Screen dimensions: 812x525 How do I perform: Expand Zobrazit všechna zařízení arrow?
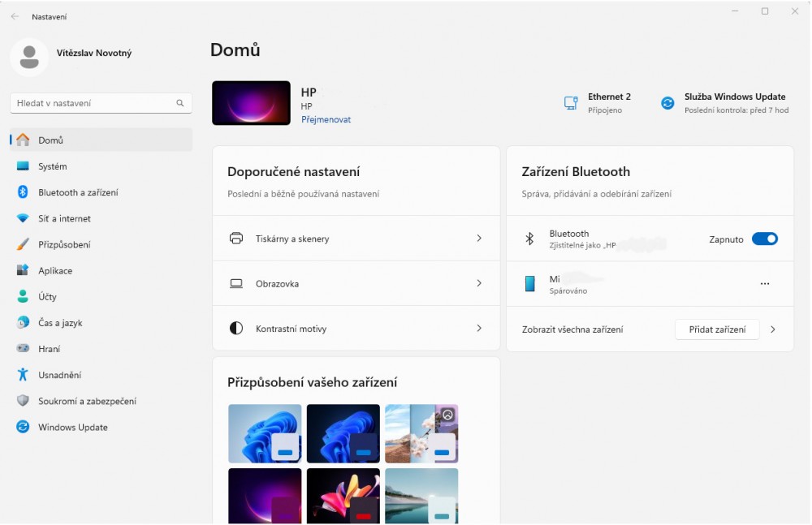[x=772, y=329]
